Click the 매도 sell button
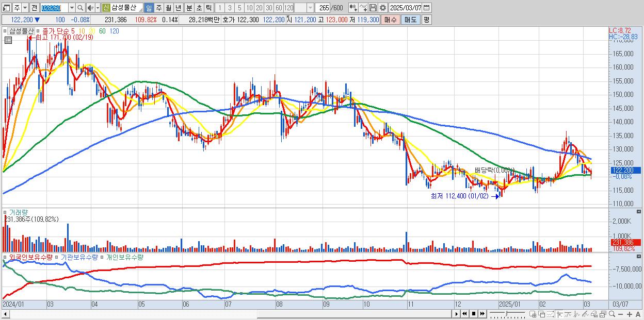 (410, 20)
